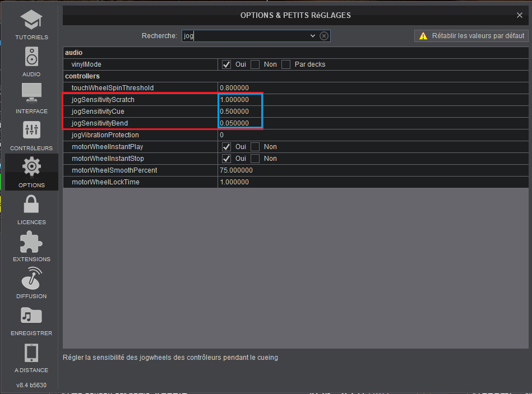Expand the Recherche search dropdown arrow
The width and height of the screenshot is (532, 394).
click(x=313, y=36)
